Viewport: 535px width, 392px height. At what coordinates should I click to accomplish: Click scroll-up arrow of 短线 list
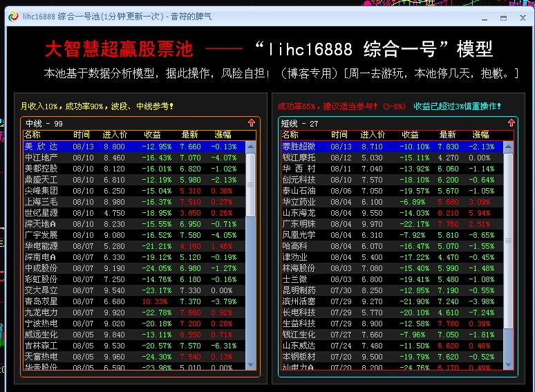508,147
